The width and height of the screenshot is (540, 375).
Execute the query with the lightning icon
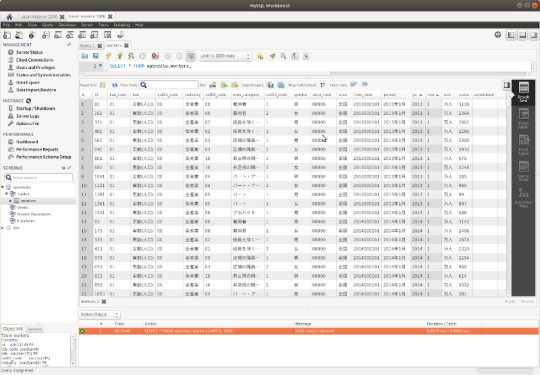(x=108, y=56)
